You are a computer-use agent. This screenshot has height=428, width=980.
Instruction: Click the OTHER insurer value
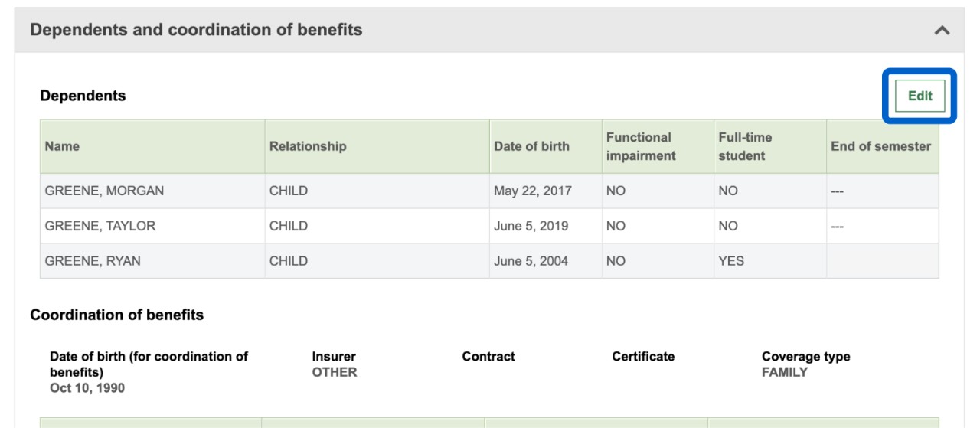(x=335, y=372)
